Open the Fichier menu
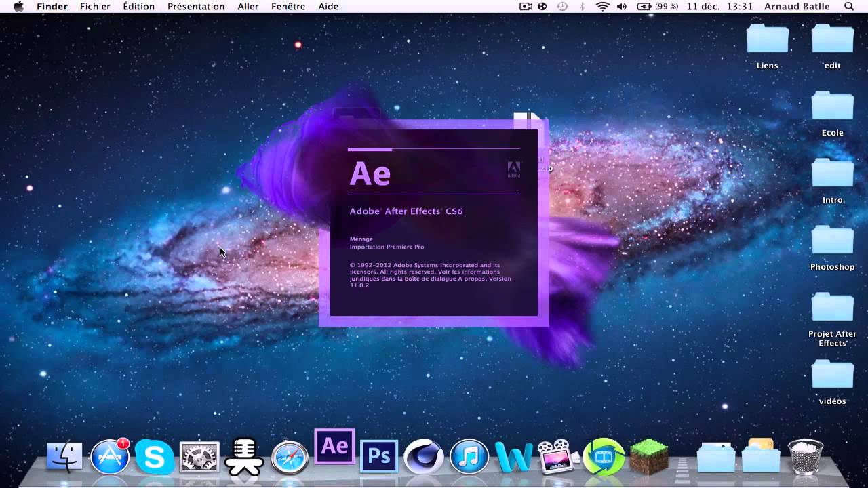Viewport: 868px width, 488px height. 95,7
